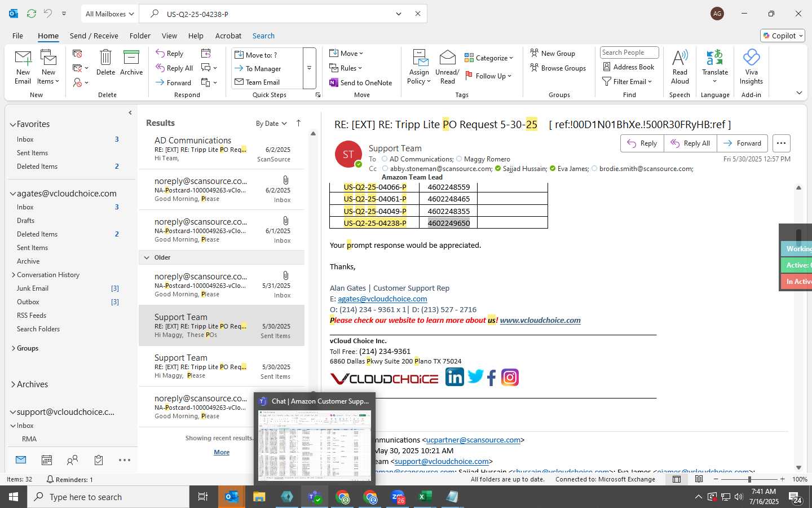
Task: Click the Delete trash icon
Action: click(x=105, y=63)
